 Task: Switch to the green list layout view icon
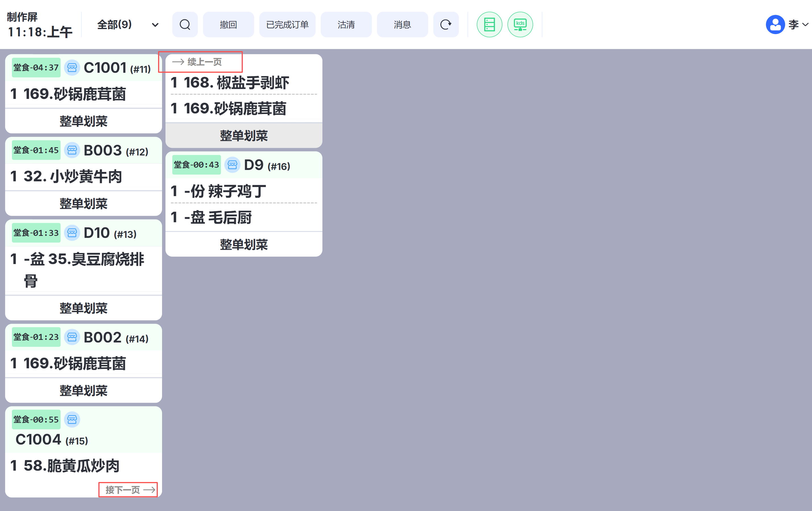[489, 25]
